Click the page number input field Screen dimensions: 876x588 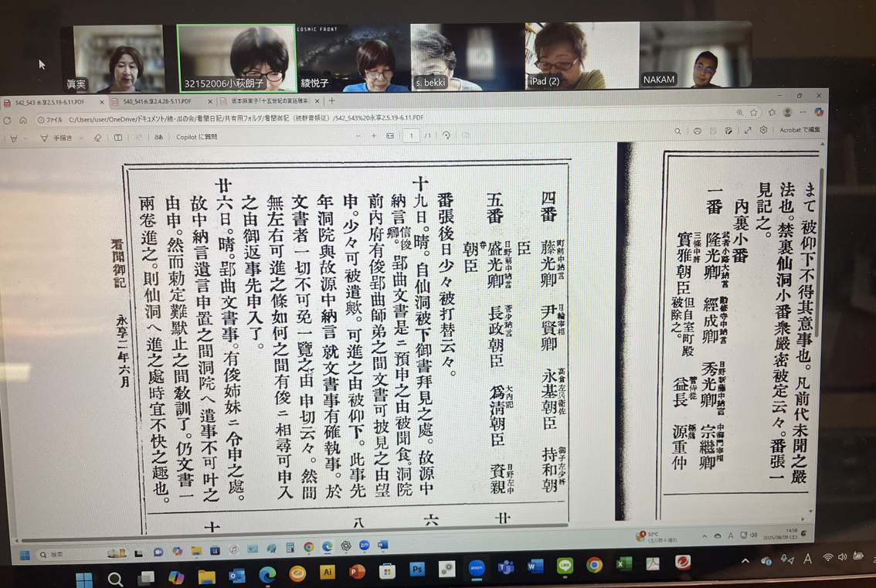411,136
